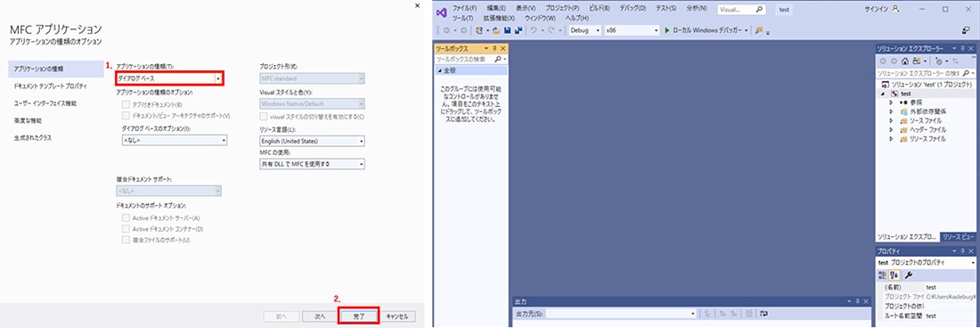Click the ルート名前空間 property row
The width and height of the screenshot is (980, 328).
pyautogui.click(x=926, y=316)
